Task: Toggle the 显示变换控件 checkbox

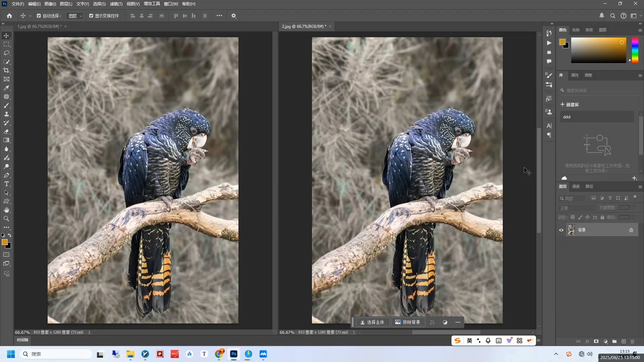Action: 91,16
